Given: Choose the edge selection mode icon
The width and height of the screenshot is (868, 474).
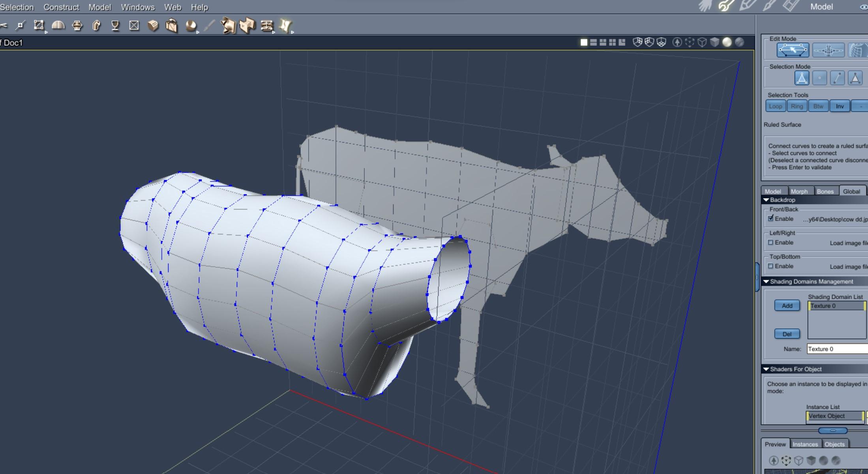Looking at the screenshot, I should [x=837, y=78].
